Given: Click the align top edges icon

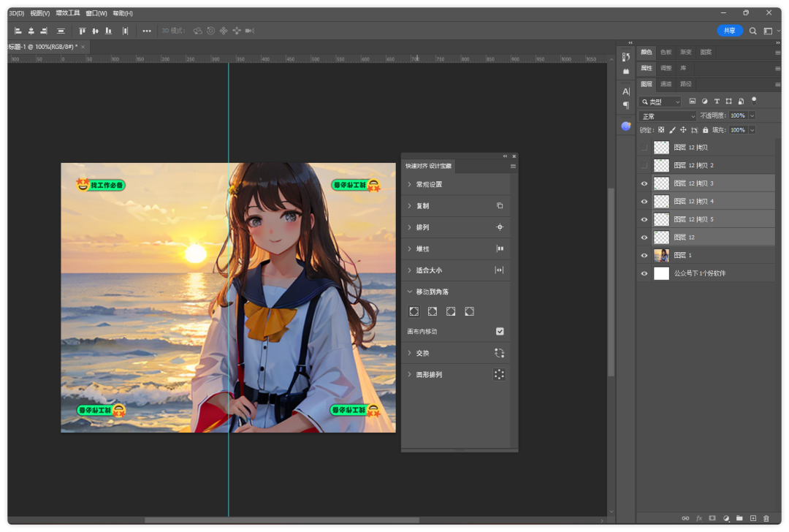Looking at the screenshot, I should click(82, 31).
